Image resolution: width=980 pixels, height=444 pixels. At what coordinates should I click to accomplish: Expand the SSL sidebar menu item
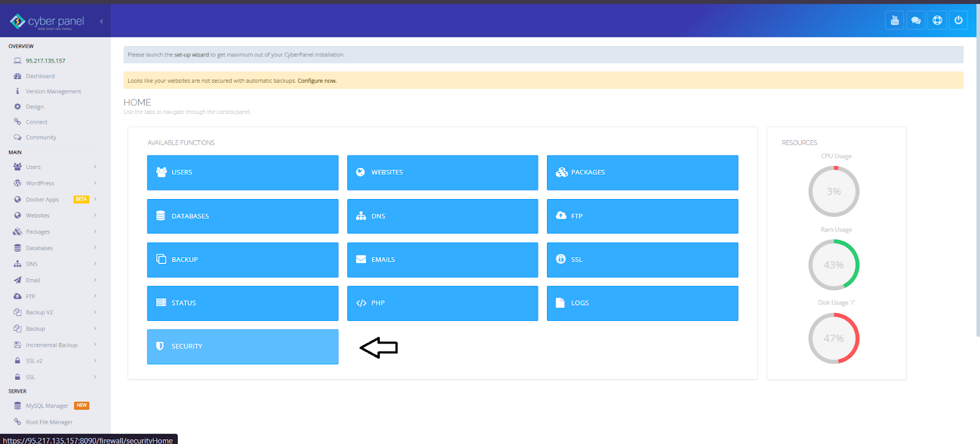click(x=55, y=377)
